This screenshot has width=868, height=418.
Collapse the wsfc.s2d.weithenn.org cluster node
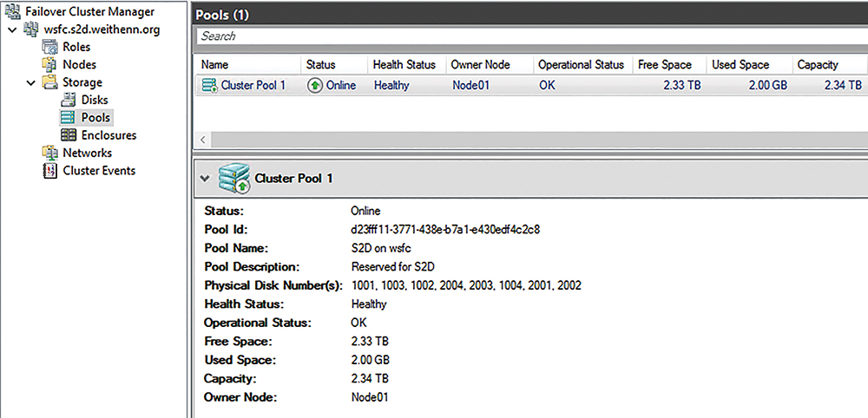(x=13, y=29)
